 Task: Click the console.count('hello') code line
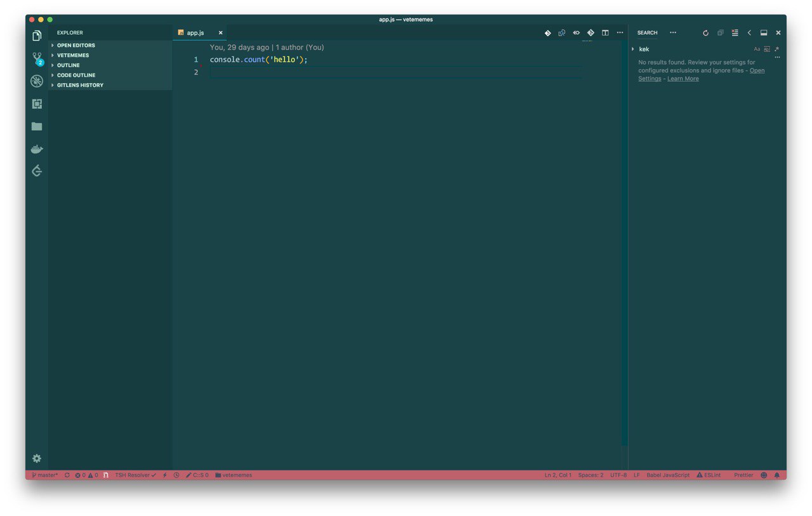[259, 60]
